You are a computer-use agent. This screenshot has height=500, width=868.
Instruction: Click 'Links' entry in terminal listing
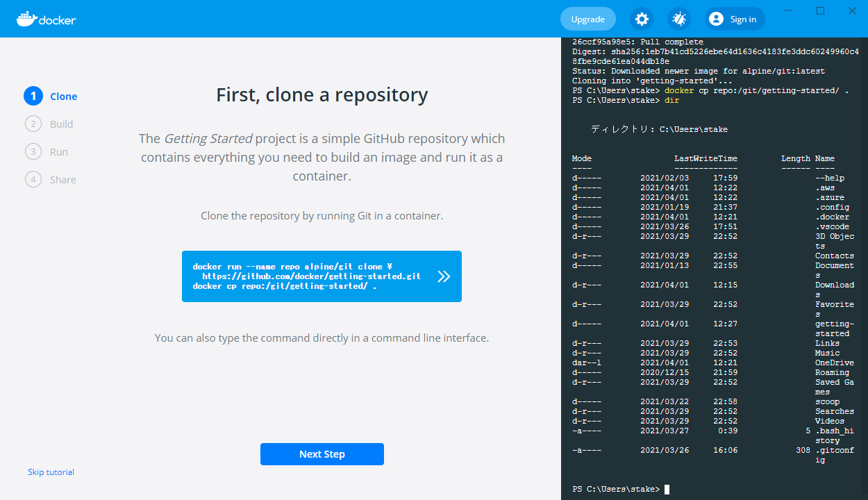pyautogui.click(x=827, y=343)
